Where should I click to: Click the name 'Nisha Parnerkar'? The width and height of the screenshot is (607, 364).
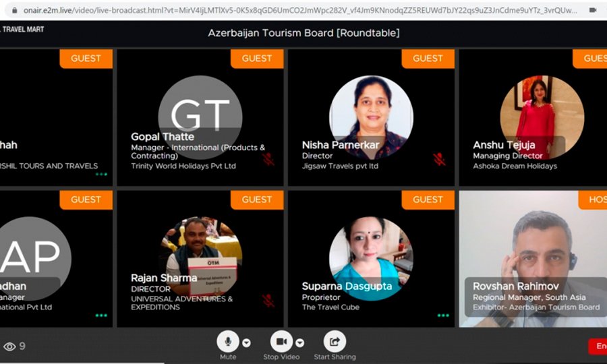point(341,145)
